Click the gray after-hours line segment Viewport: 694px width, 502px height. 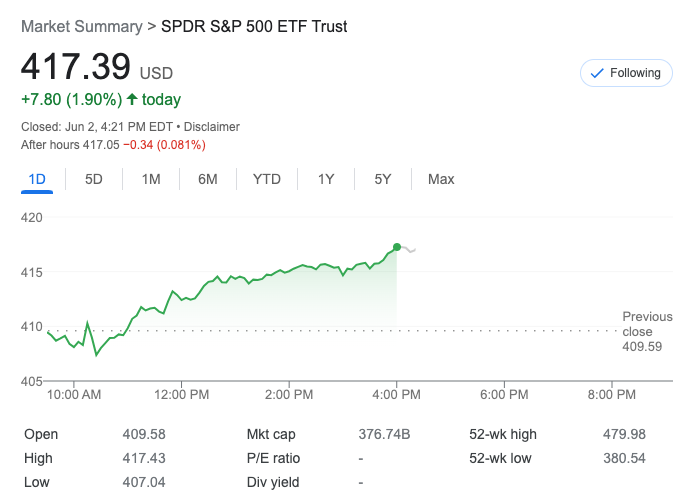410,249
